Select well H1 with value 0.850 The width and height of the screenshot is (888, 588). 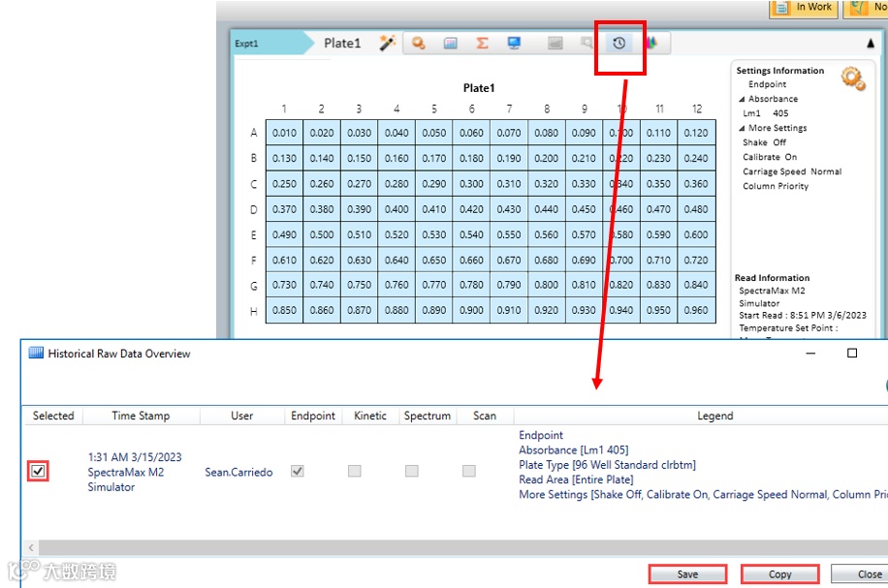pos(284,310)
